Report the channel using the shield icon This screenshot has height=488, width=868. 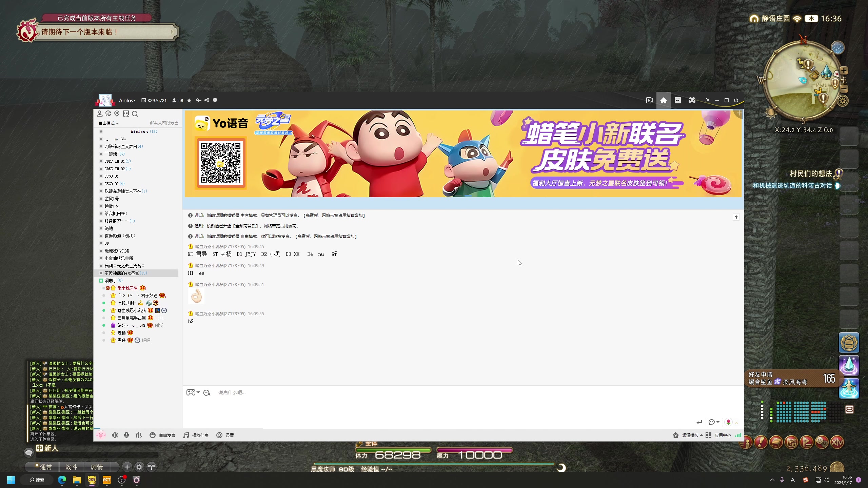point(215,100)
